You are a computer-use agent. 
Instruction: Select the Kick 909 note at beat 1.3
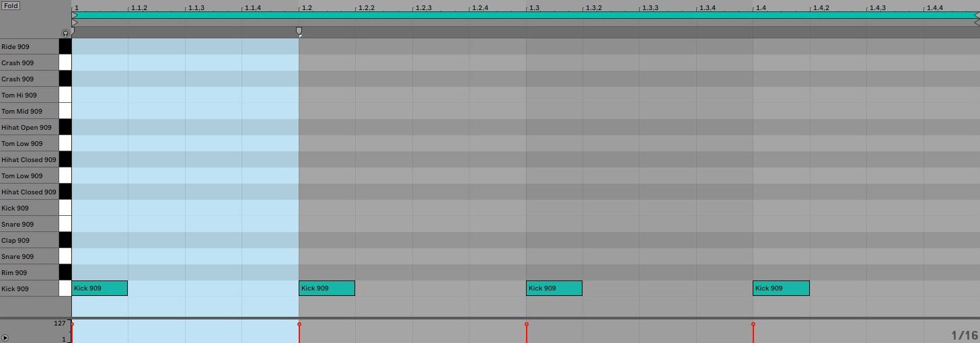point(554,289)
